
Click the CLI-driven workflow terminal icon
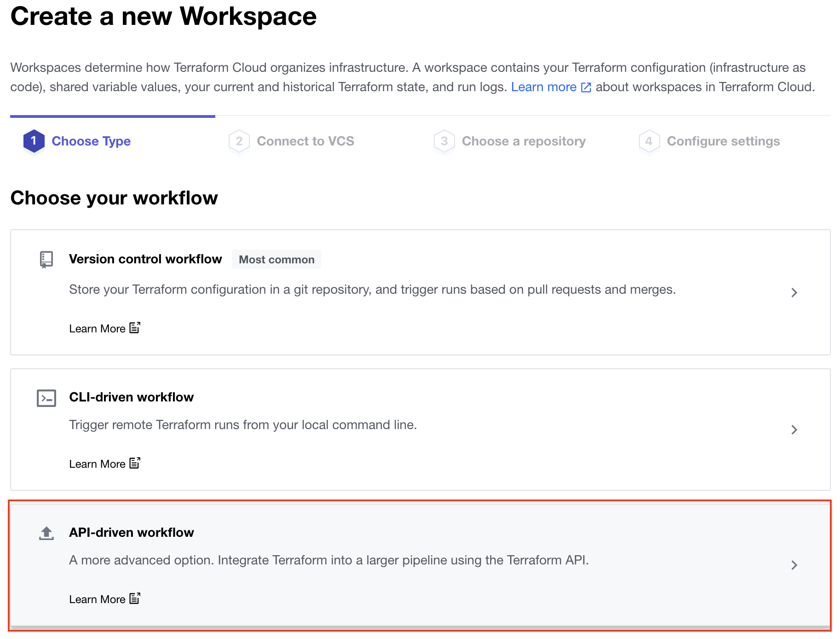tap(46, 398)
